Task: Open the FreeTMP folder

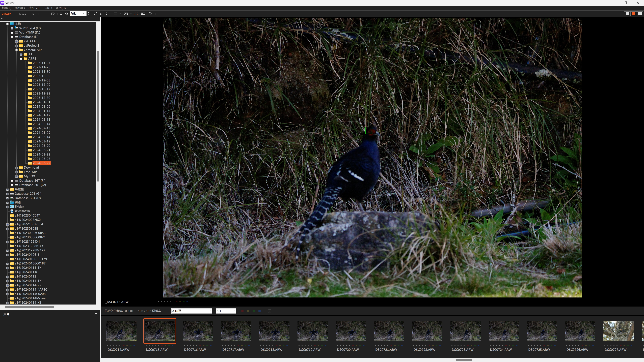Action: [x=30, y=172]
